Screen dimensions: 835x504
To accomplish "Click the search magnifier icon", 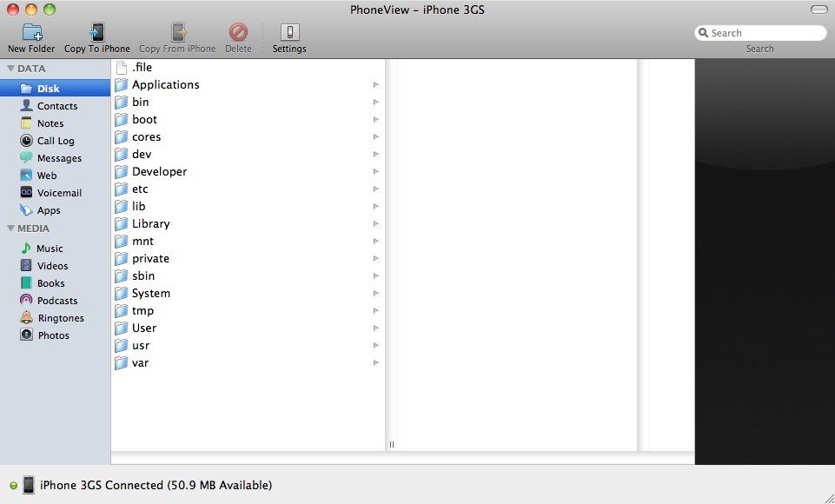I will [703, 33].
